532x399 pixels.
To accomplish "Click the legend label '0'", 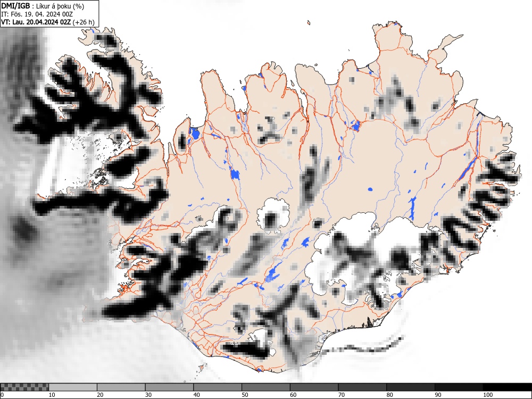I will pos(2,395).
